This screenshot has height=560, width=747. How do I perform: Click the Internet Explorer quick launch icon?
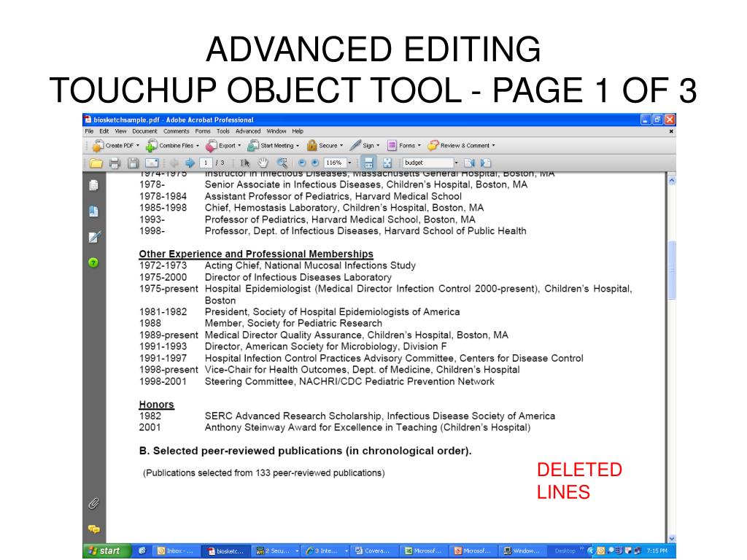point(142,551)
